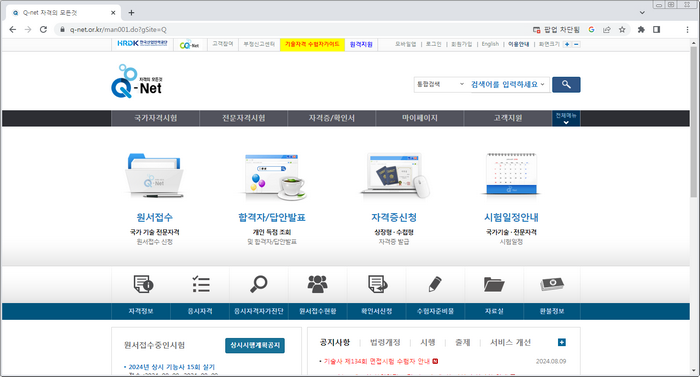
Task: Open the 국가자격시험 menu
Action: [155, 118]
